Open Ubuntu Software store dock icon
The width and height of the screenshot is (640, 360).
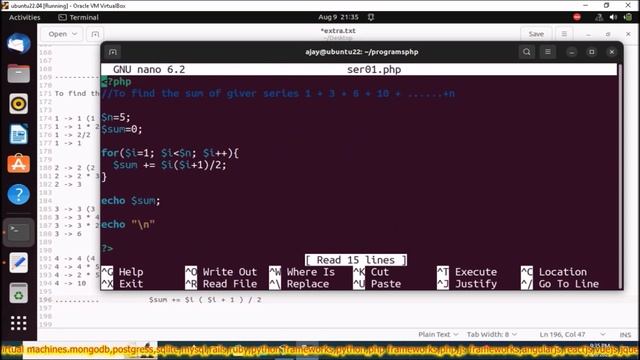18,164
